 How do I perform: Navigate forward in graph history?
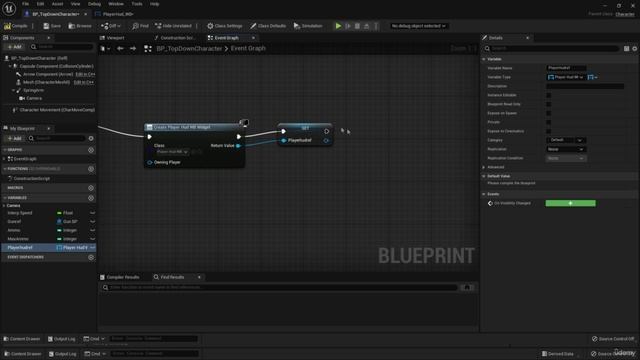133,49
